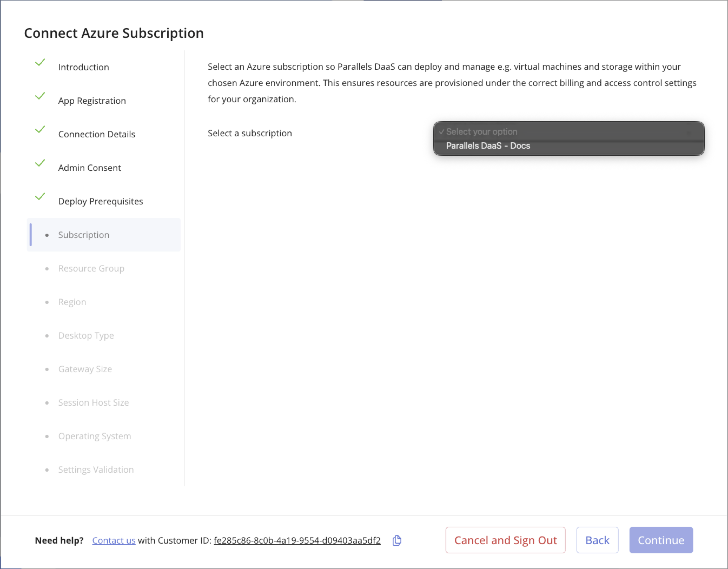Pick the 'Select your option' placeholder entry
728x569 pixels.
(481, 132)
